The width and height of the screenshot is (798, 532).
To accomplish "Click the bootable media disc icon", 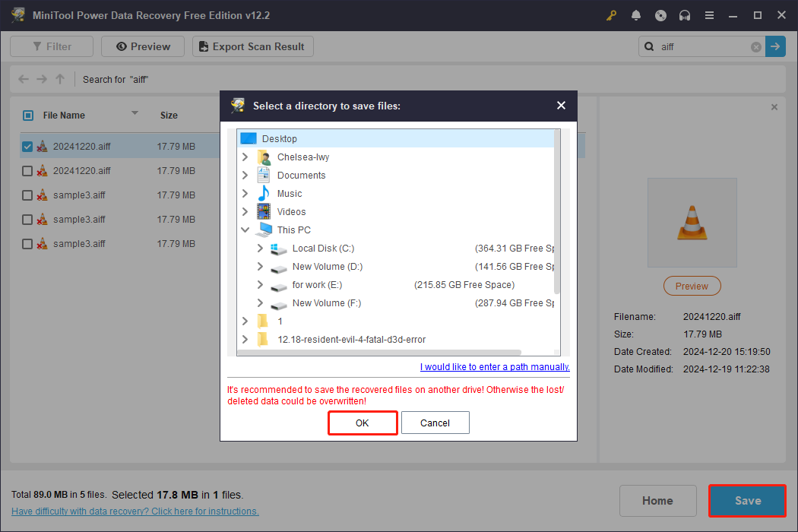I will coord(660,15).
